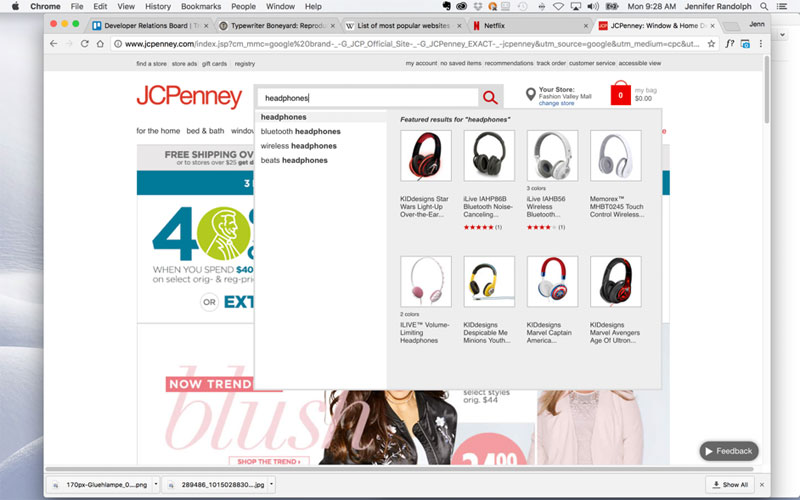Open the shopping bag icon
The image size is (800, 500).
pyautogui.click(x=620, y=93)
